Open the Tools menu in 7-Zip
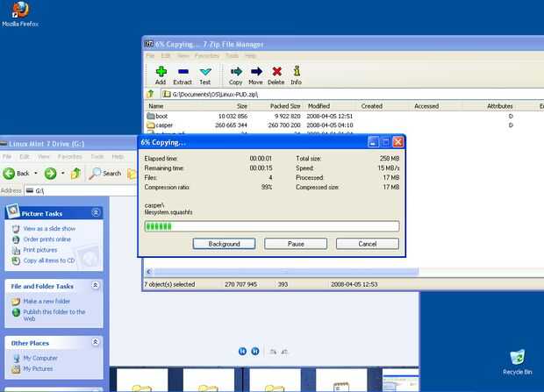Viewport: 544px width, 392px height. tap(233, 55)
